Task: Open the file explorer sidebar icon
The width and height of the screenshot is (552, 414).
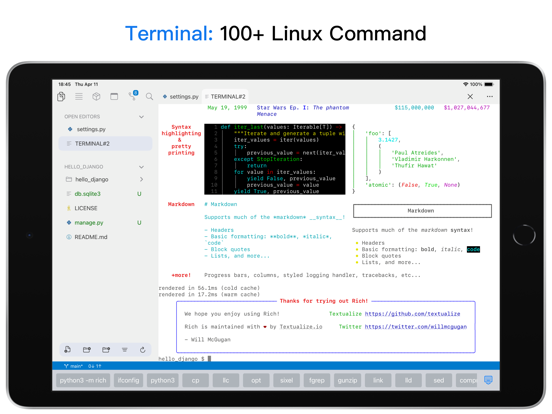Action: pos(61,96)
